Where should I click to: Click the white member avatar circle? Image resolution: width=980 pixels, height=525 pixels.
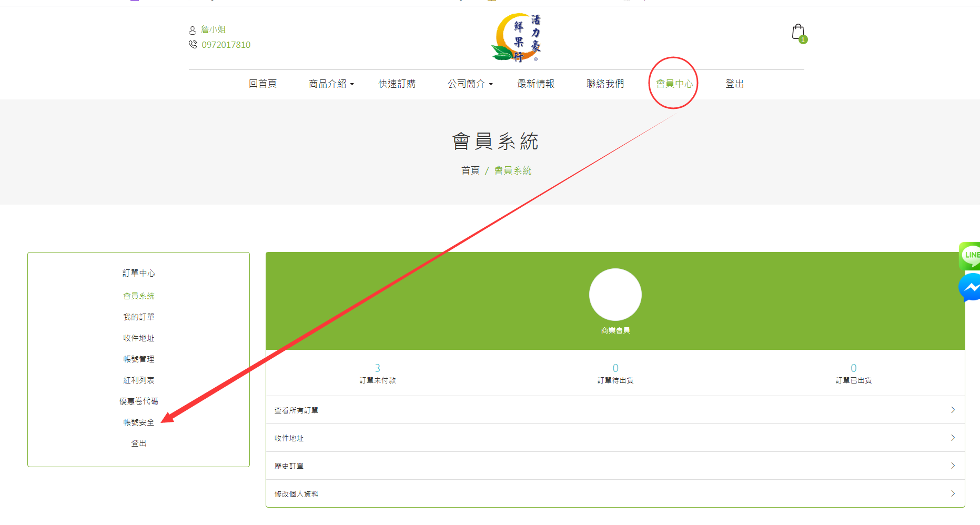point(615,295)
